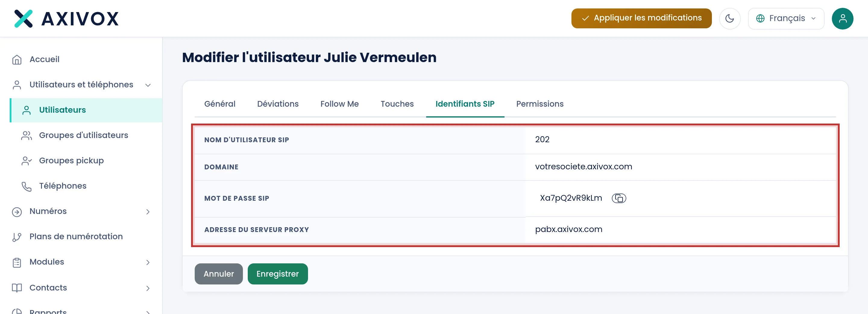The height and width of the screenshot is (314, 868).
Task: Click the Enregistrer button
Action: pyautogui.click(x=277, y=274)
